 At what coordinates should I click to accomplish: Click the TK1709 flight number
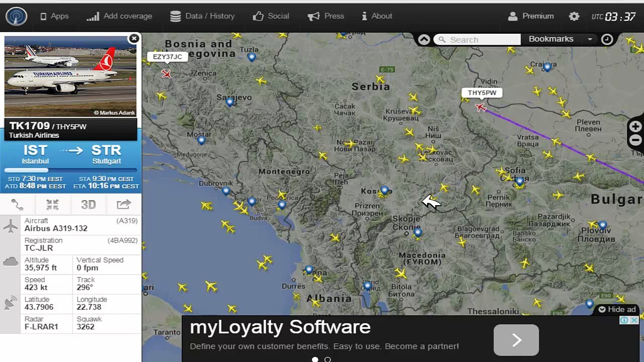[x=30, y=126]
